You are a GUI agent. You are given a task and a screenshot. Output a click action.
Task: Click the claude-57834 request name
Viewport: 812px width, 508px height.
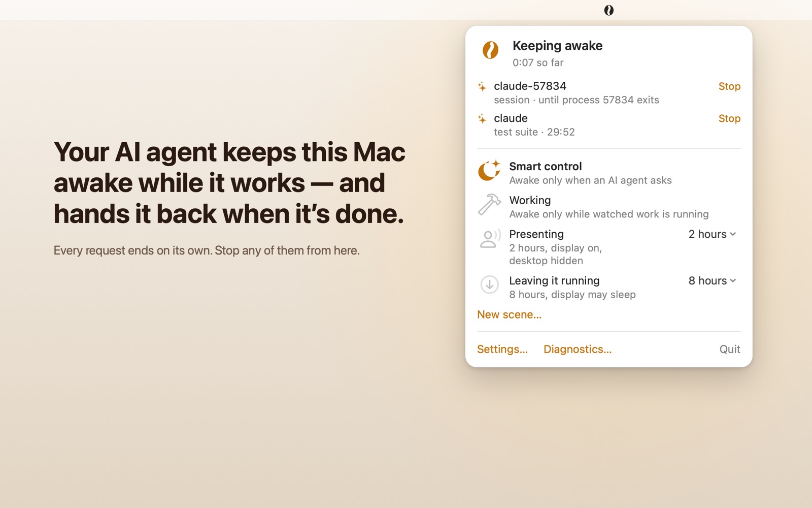point(530,86)
